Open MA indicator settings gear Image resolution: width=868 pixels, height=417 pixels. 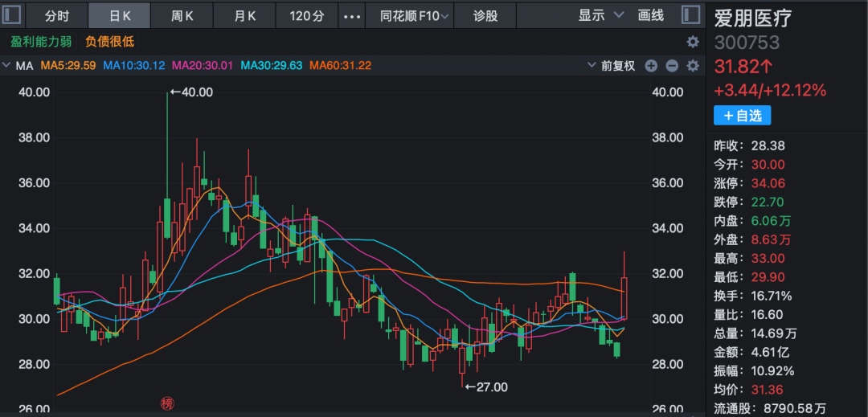[692, 66]
